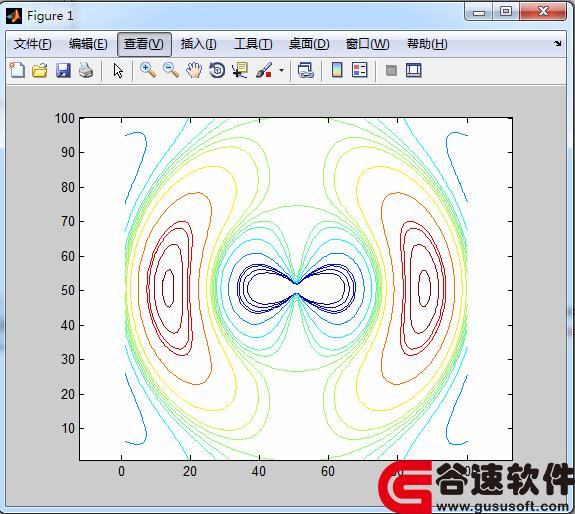Toggle the Rotate 3D tool
Screen dimensions: 575x514
coord(217,70)
